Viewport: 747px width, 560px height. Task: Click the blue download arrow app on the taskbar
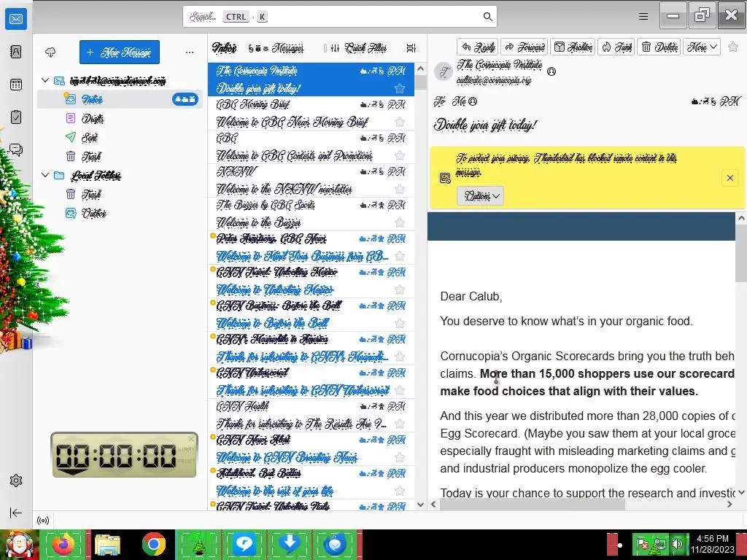click(290, 544)
